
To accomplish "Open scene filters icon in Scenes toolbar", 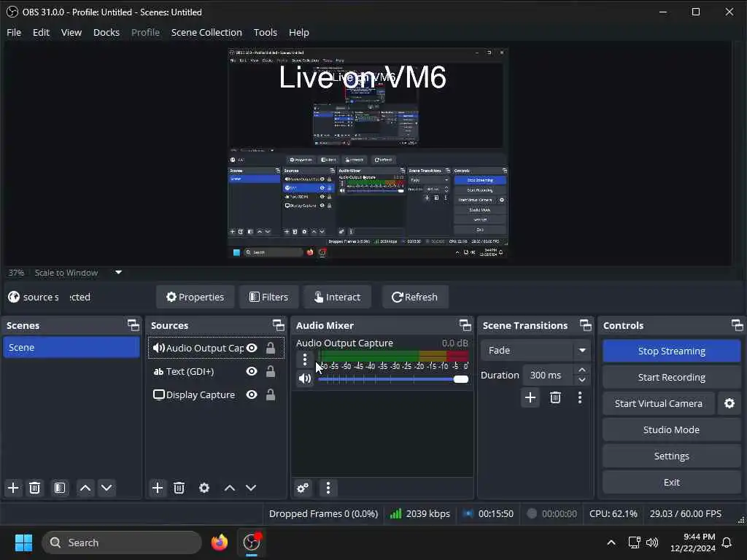I will (60, 488).
